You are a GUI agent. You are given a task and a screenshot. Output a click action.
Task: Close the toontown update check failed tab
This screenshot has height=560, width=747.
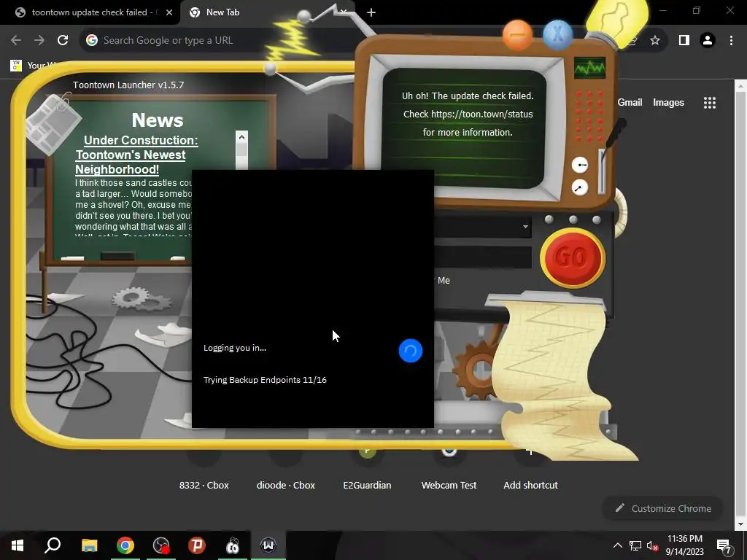click(169, 12)
